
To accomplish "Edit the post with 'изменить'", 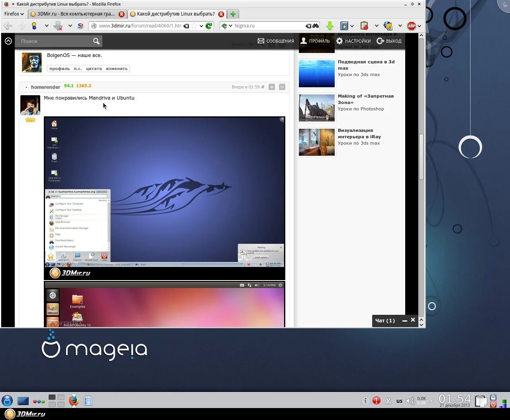I will [117, 69].
